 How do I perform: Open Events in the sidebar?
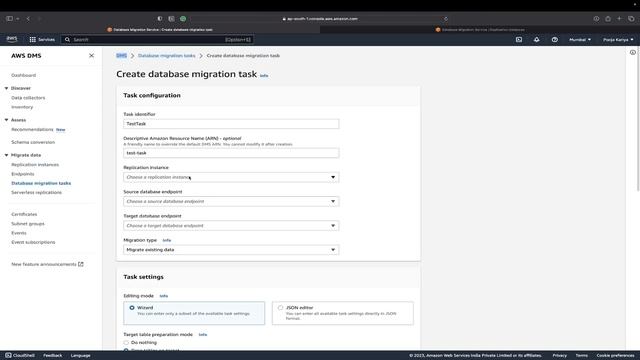click(x=19, y=233)
